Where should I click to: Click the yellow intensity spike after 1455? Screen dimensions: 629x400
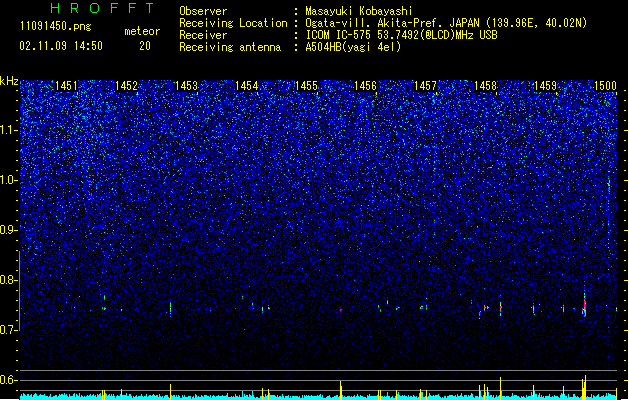click(341, 390)
